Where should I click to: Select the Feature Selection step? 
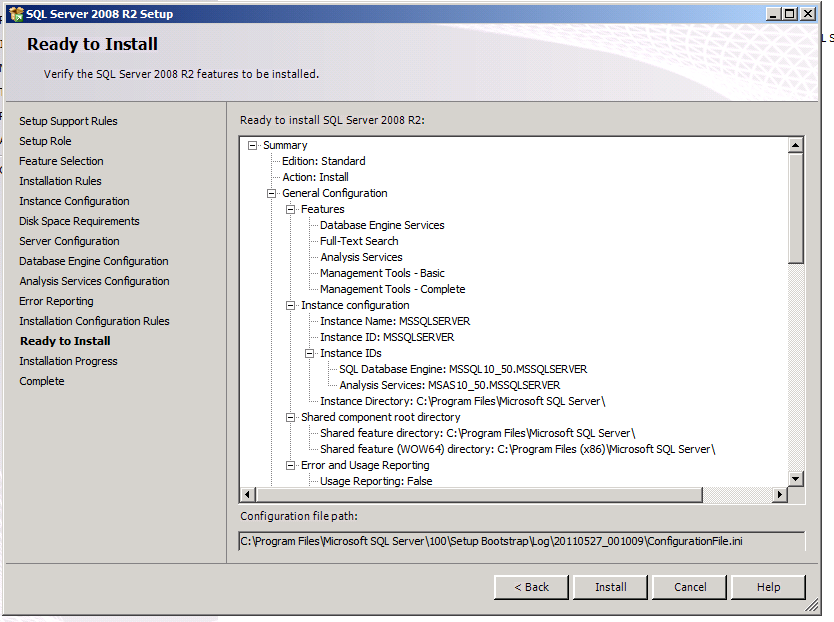61,161
